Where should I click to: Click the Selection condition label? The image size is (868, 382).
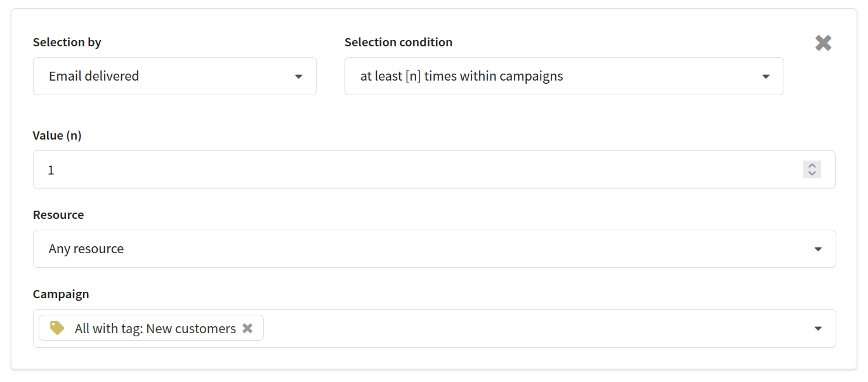[x=398, y=43]
